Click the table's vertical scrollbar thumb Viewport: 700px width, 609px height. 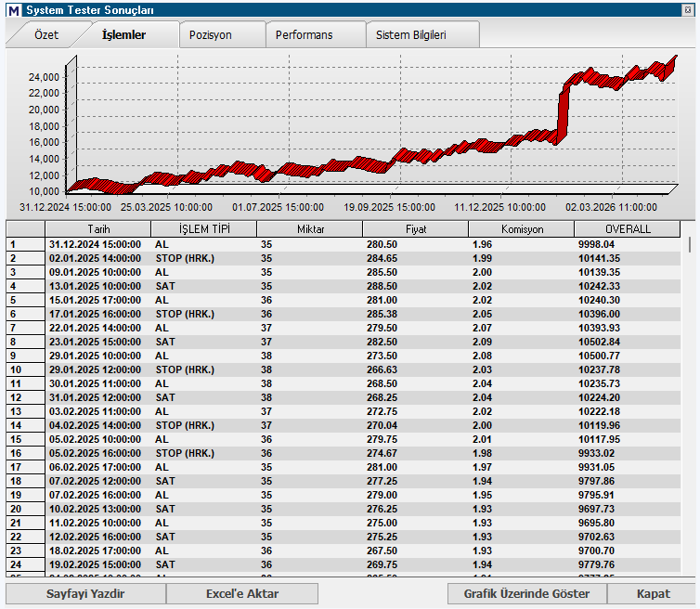[x=690, y=245]
